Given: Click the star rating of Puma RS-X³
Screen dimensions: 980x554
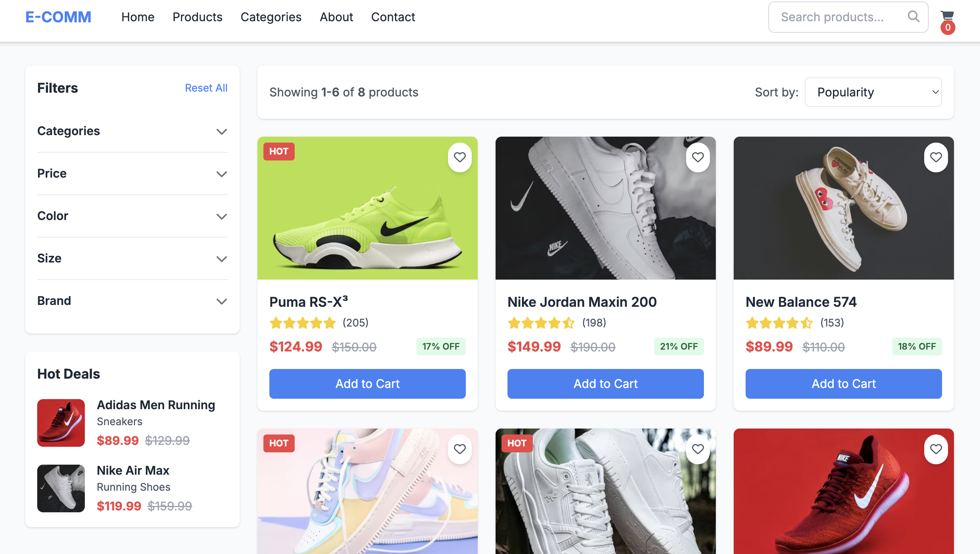Looking at the screenshot, I should click(302, 323).
